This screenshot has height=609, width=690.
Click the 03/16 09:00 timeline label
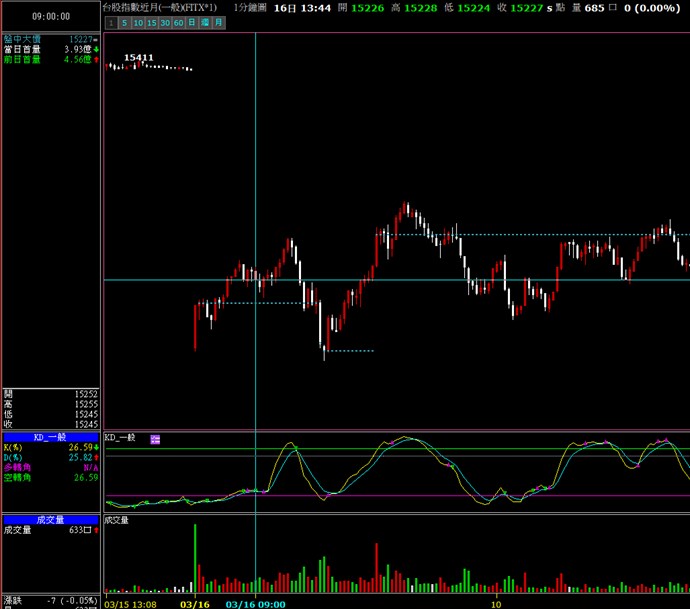pyautogui.click(x=256, y=604)
